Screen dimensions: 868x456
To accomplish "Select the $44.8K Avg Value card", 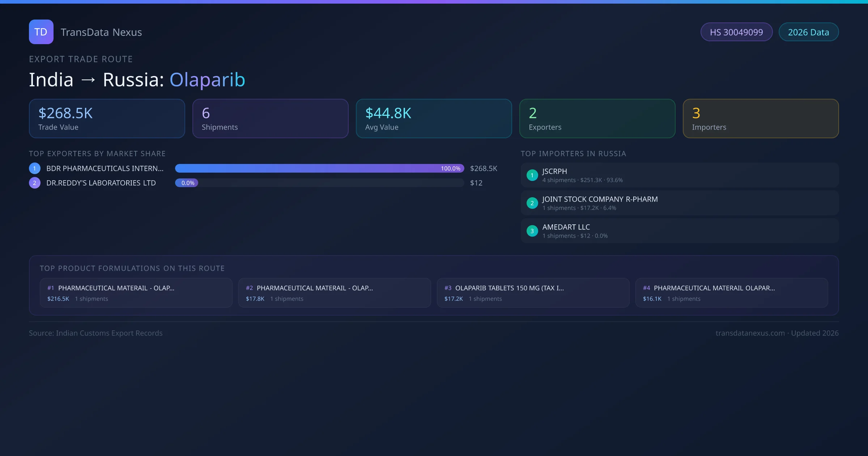I will tap(434, 119).
